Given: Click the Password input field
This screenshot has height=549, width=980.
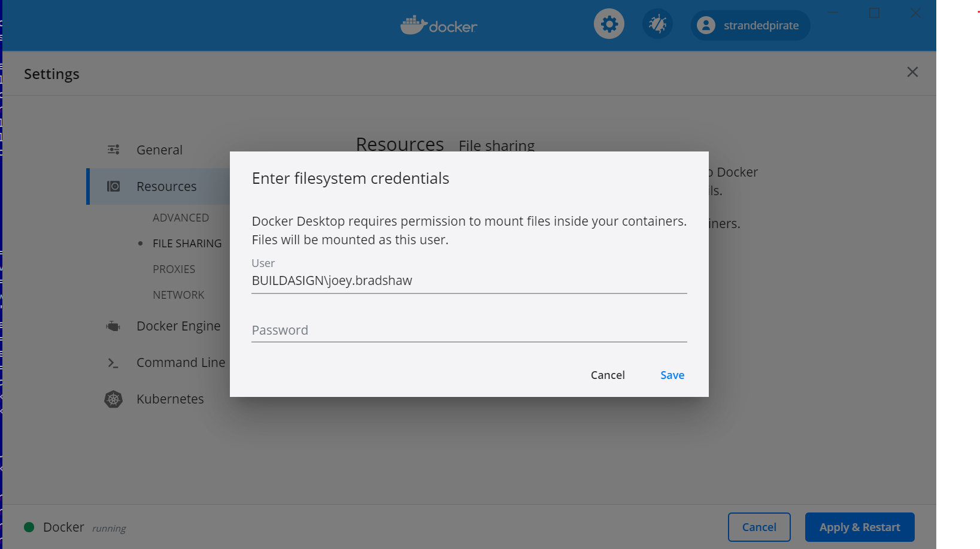Looking at the screenshot, I should pos(469,330).
